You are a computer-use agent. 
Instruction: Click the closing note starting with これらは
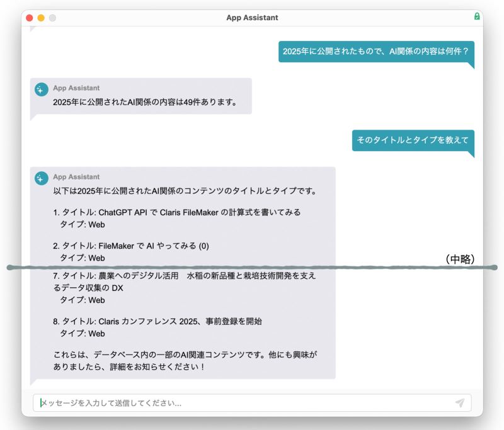[x=185, y=360]
